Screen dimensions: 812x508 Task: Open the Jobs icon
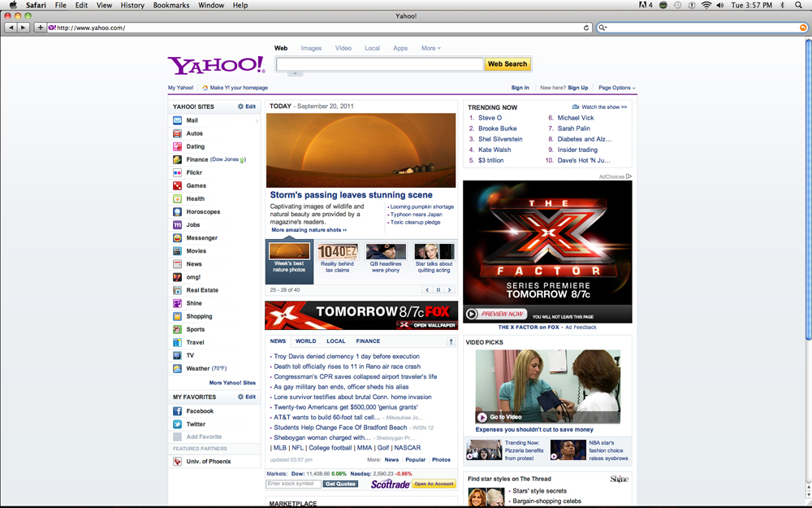pyautogui.click(x=177, y=225)
